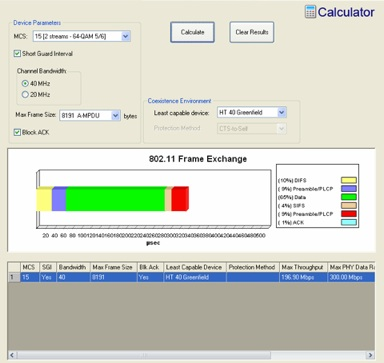Click the yellow DIFS bar segment
The image size is (384, 363).
click(44, 199)
